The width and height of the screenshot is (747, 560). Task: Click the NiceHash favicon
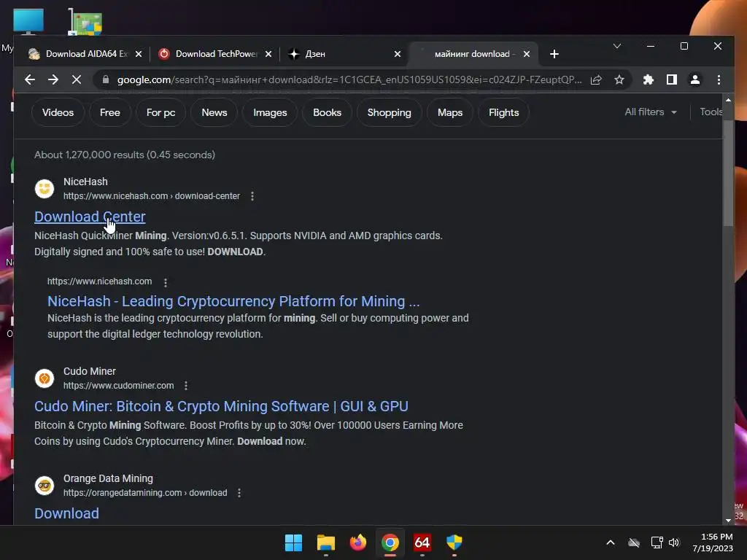pos(44,189)
